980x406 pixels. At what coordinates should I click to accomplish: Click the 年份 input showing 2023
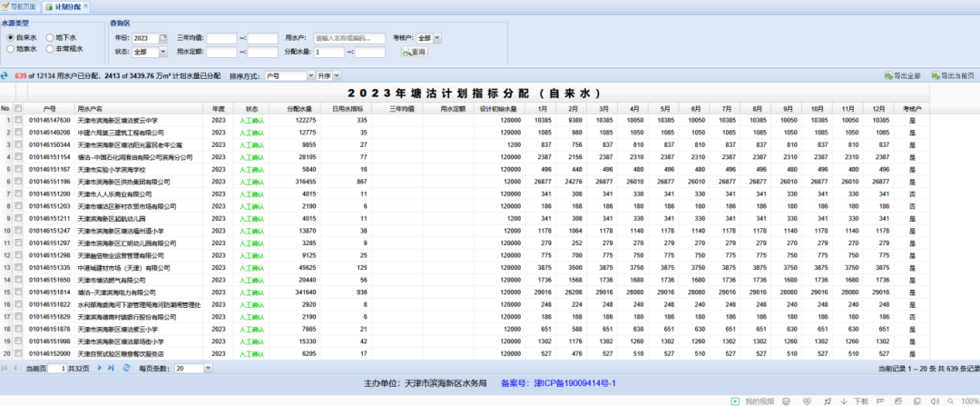click(x=145, y=38)
